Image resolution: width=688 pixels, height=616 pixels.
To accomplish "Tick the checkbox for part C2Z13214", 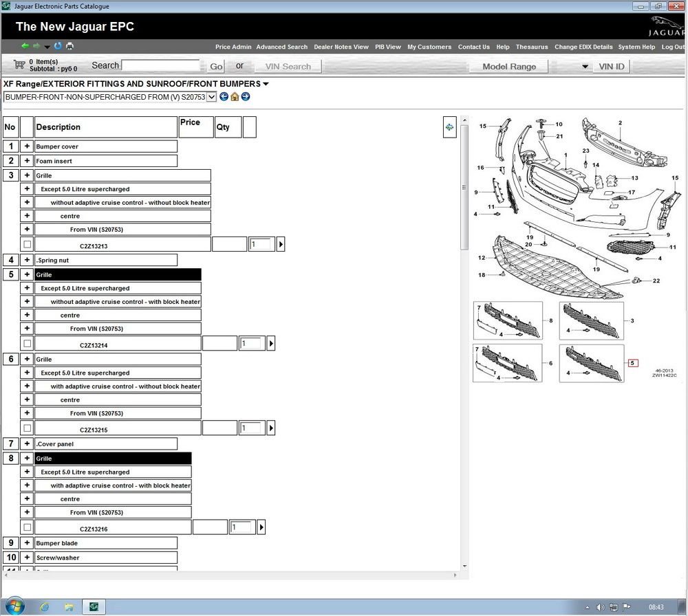I will (27, 343).
